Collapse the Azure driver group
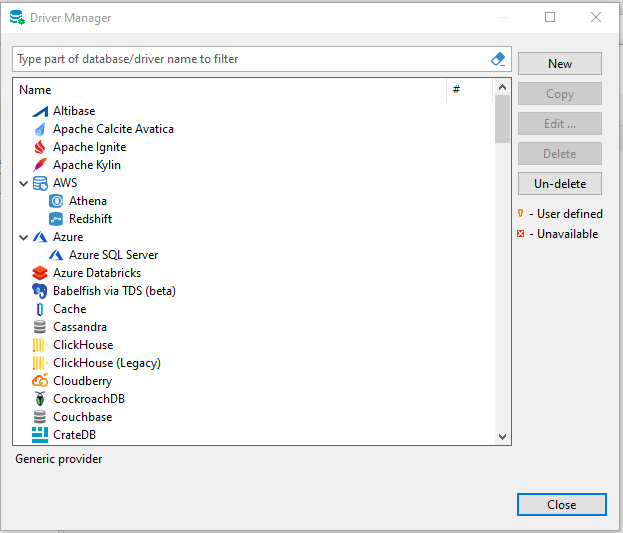Viewport: 623px width, 533px height. click(x=24, y=237)
